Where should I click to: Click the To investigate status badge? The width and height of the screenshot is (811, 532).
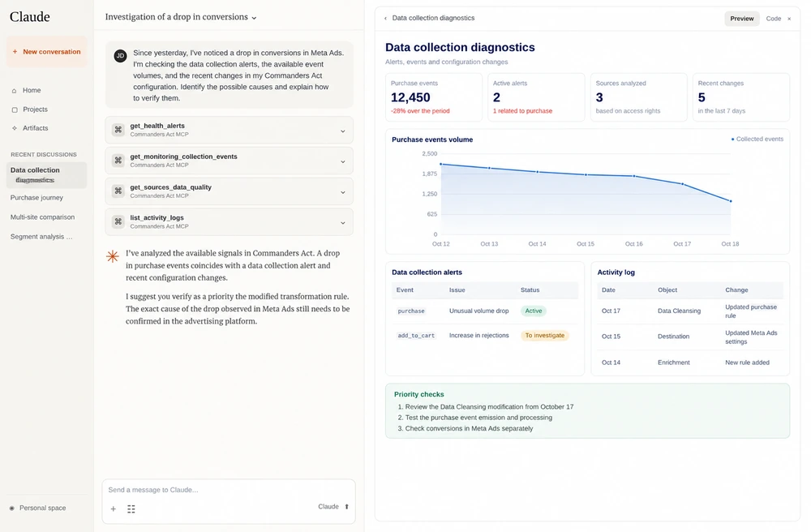[x=545, y=336]
